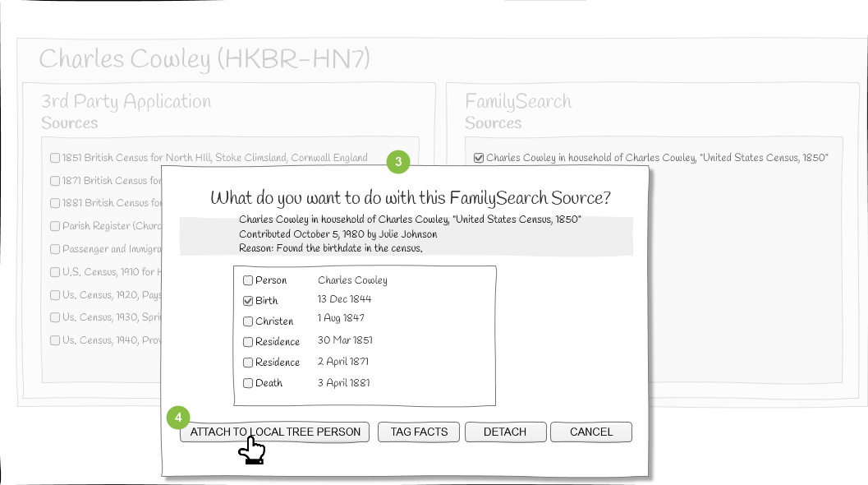The image size is (868, 485).
Task: Click the 2 April 1871 residence date
Action: click(x=343, y=362)
